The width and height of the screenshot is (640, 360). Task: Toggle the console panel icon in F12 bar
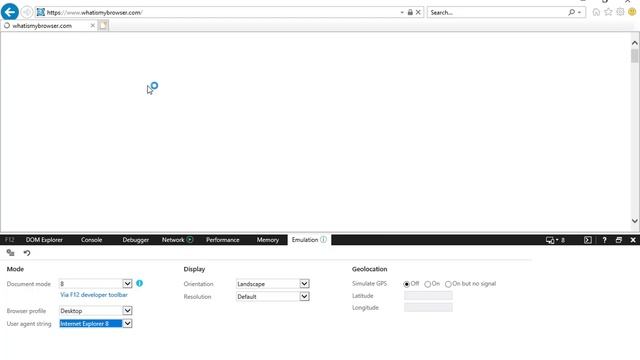click(587, 240)
